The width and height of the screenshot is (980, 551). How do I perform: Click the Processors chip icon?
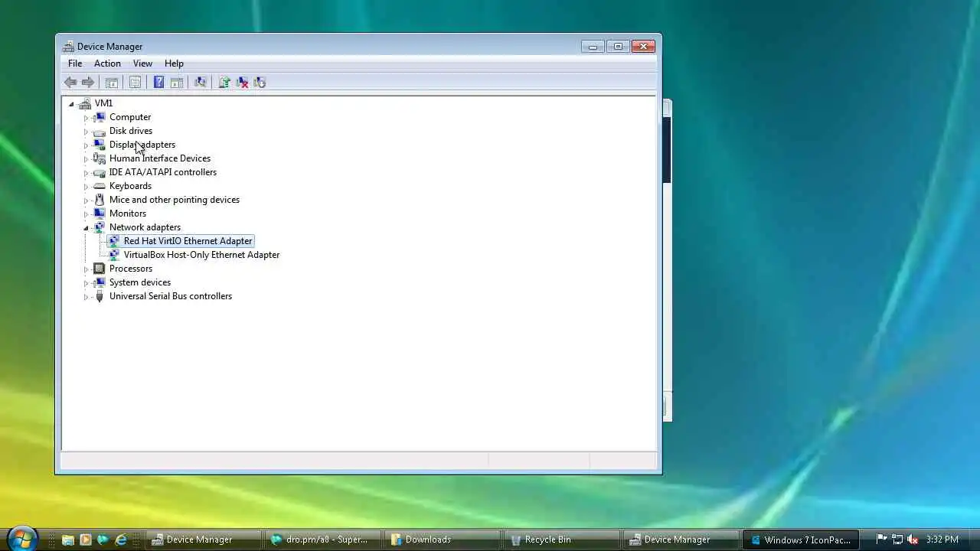(x=99, y=269)
